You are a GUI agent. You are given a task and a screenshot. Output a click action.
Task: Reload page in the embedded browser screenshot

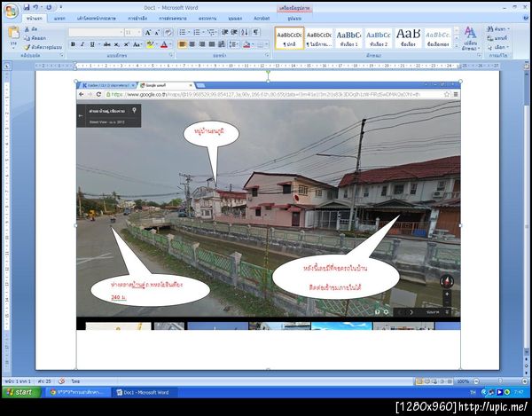[98, 94]
